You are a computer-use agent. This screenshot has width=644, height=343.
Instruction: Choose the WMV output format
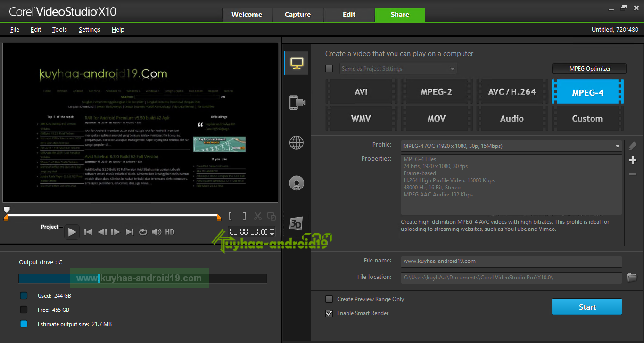point(361,118)
